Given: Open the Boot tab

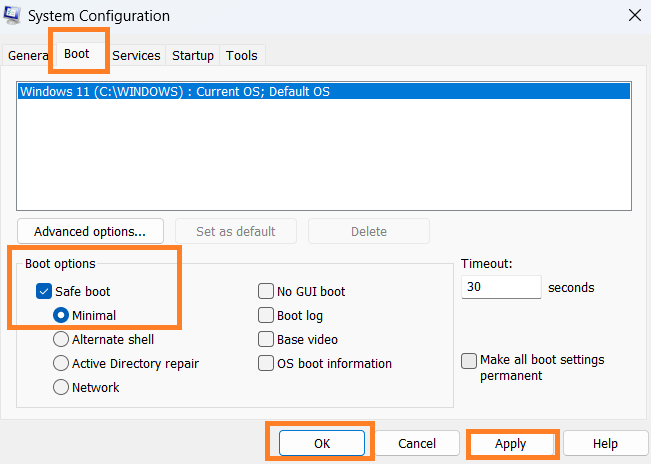Looking at the screenshot, I should pos(77,54).
